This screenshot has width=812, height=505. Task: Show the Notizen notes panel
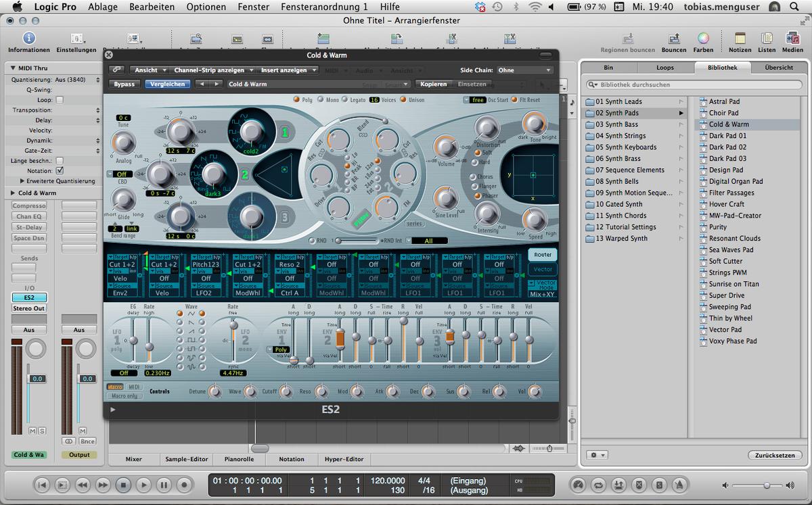(740, 39)
